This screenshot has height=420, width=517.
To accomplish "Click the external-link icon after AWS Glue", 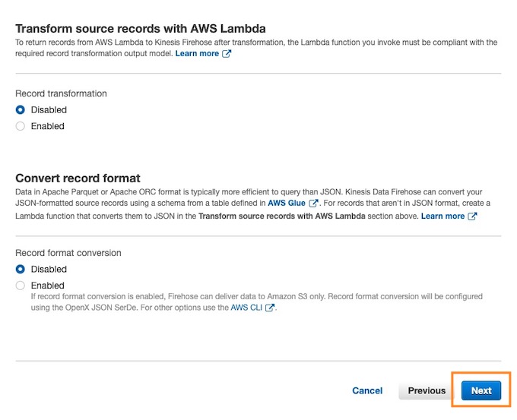I will (313, 203).
